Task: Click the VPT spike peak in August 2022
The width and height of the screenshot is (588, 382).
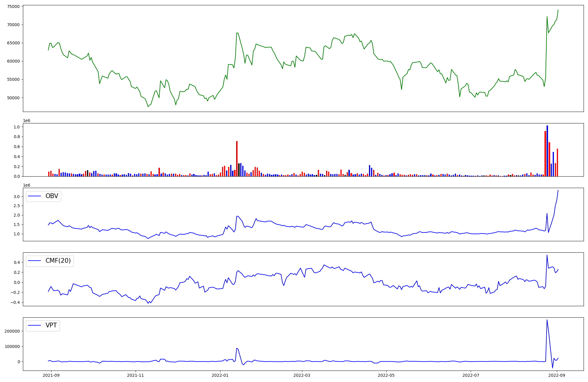Action: (547, 320)
